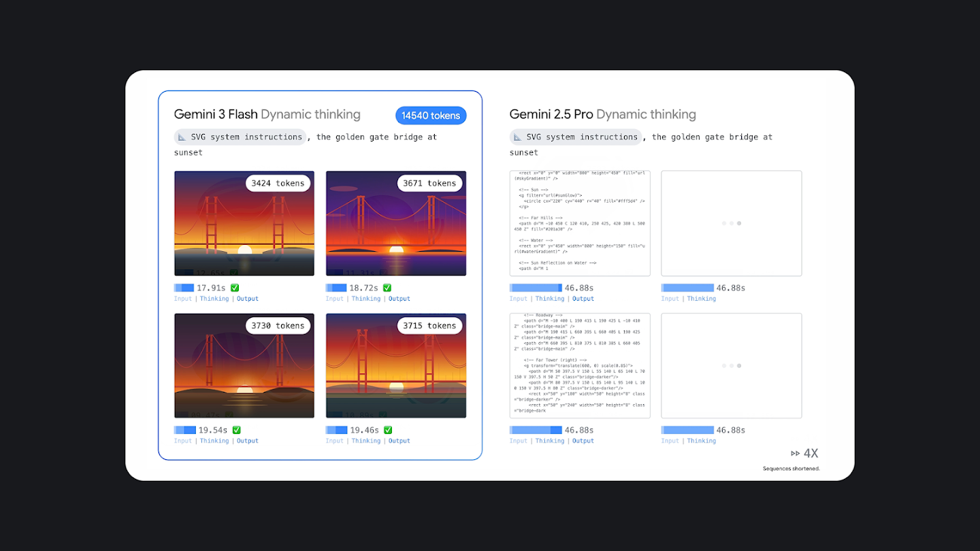Click the SVG code panel starting with rect
980x551 pixels.
pos(580,223)
